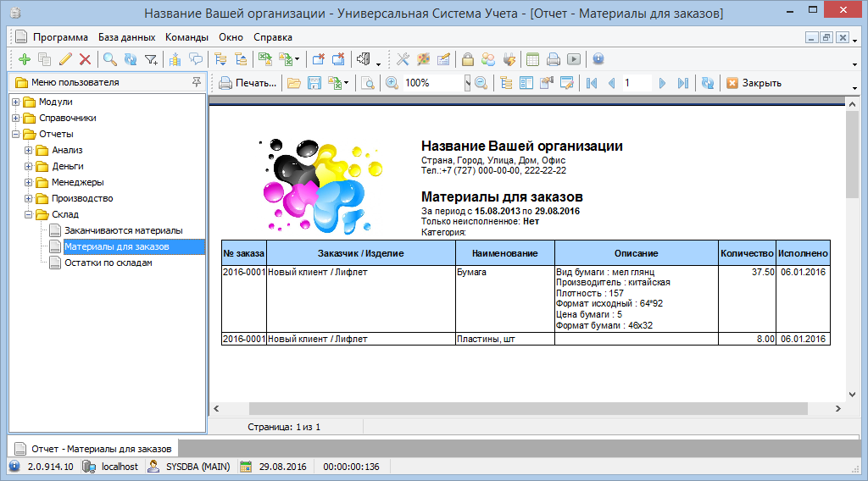
Task: Expand the Модули tree folder
Action: pos(16,102)
